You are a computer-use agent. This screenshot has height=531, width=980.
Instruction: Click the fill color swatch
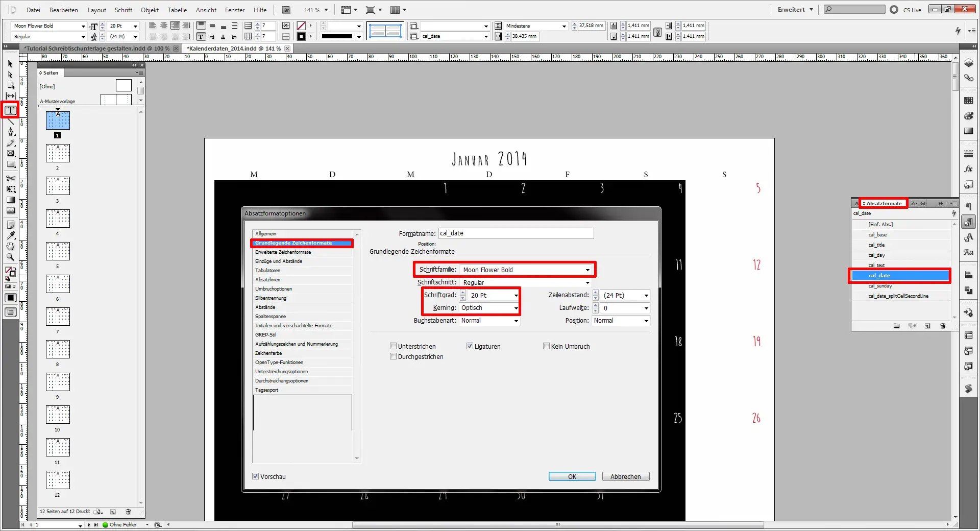9,270
